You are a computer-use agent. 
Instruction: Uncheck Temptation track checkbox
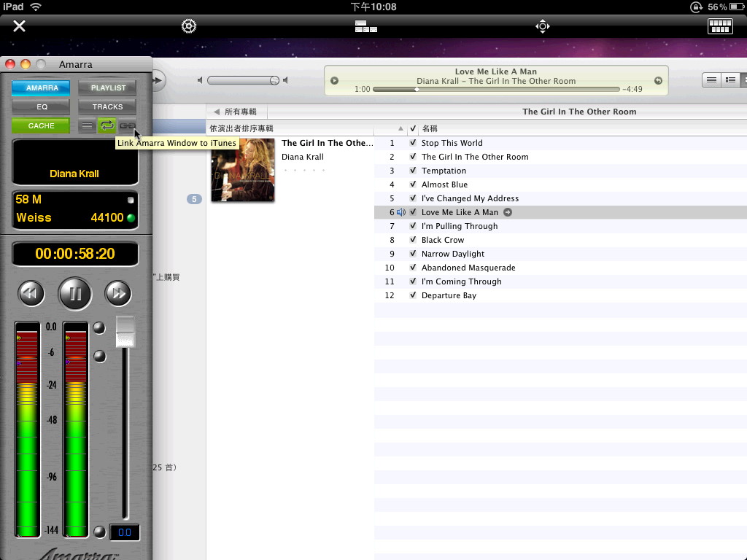[413, 171]
